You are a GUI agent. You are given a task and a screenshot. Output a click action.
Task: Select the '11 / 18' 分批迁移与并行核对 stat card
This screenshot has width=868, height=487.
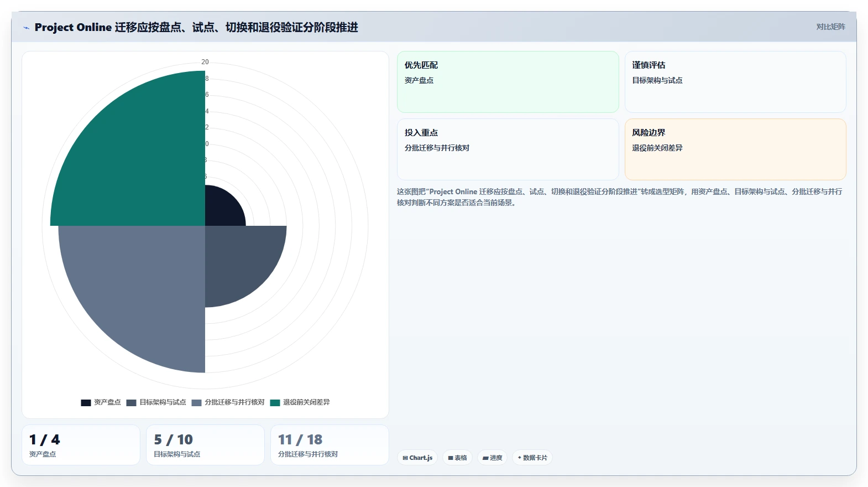coord(330,445)
